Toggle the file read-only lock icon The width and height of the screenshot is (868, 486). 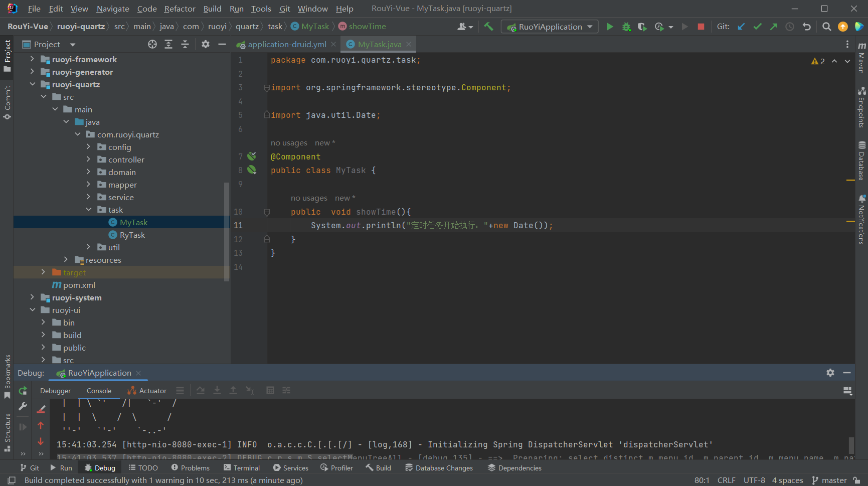(856, 480)
